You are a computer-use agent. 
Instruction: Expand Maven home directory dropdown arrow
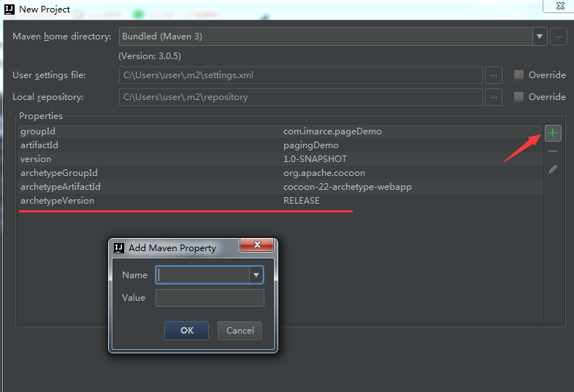539,36
